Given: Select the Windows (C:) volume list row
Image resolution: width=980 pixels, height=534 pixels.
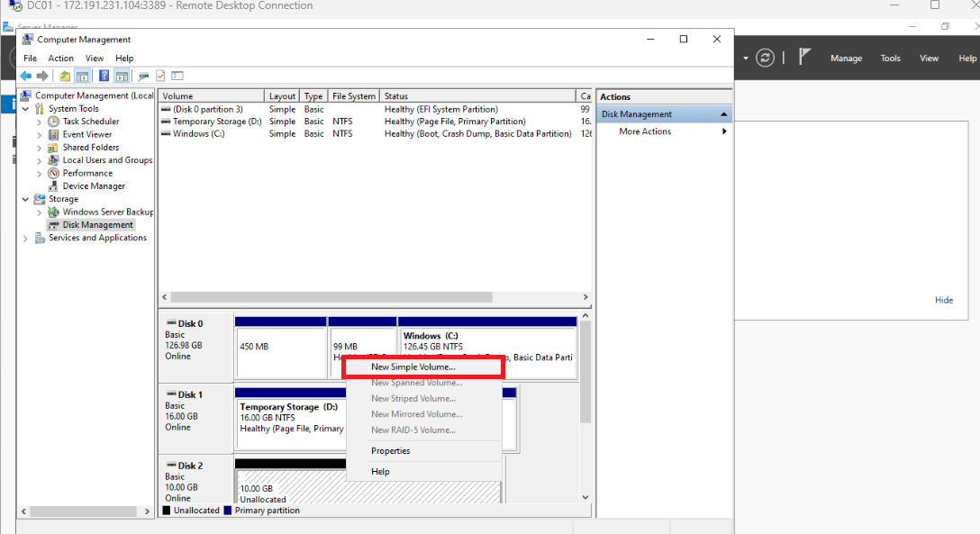Looking at the screenshot, I should pos(375,133).
